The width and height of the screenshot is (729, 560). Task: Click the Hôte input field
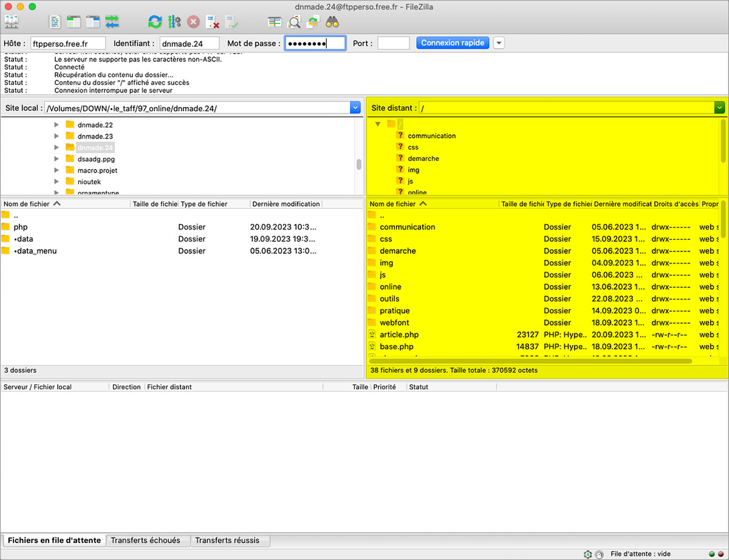pyautogui.click(x=68, y=43)
